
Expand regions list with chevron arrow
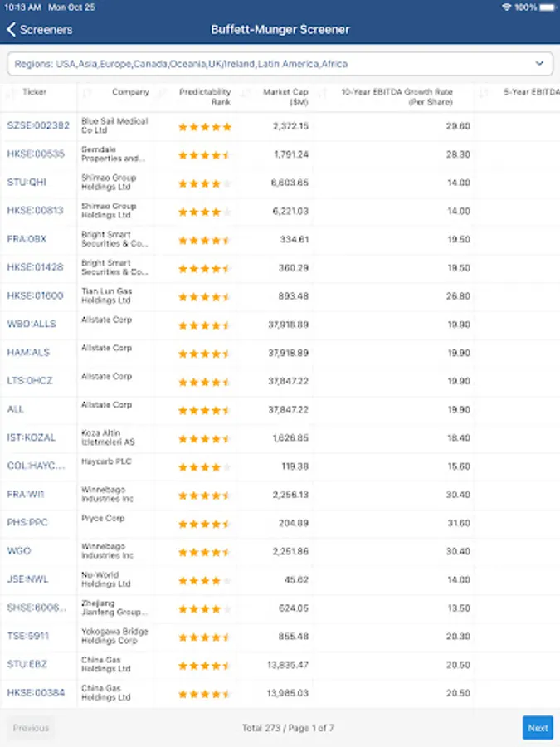tap(539, 63)
